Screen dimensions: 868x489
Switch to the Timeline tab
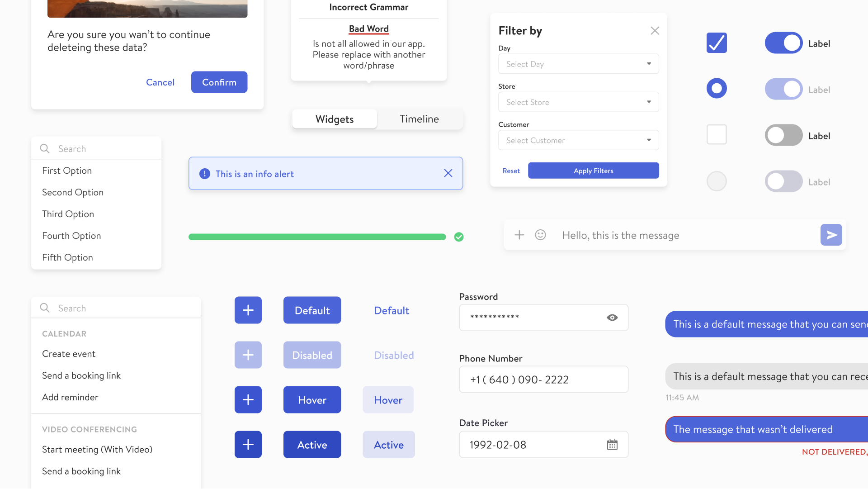(419, 118)
